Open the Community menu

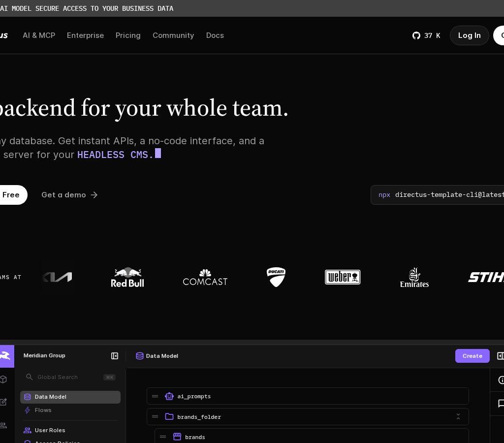click(173, 35)
